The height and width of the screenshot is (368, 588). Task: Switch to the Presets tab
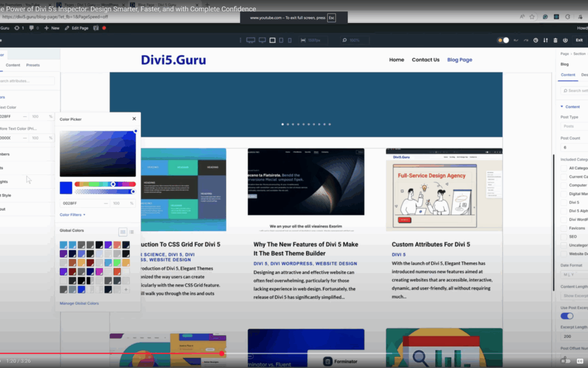33,64
